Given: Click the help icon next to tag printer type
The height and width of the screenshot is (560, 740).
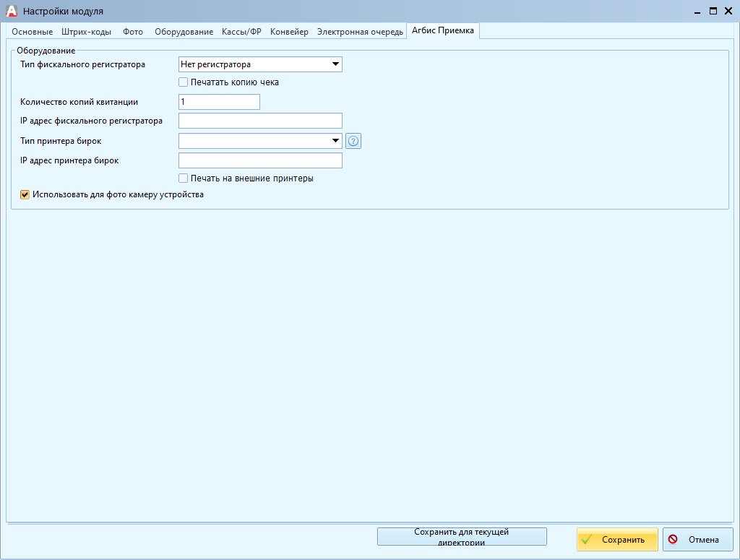Looking at the screenshot, I should [x=353, y=141].
